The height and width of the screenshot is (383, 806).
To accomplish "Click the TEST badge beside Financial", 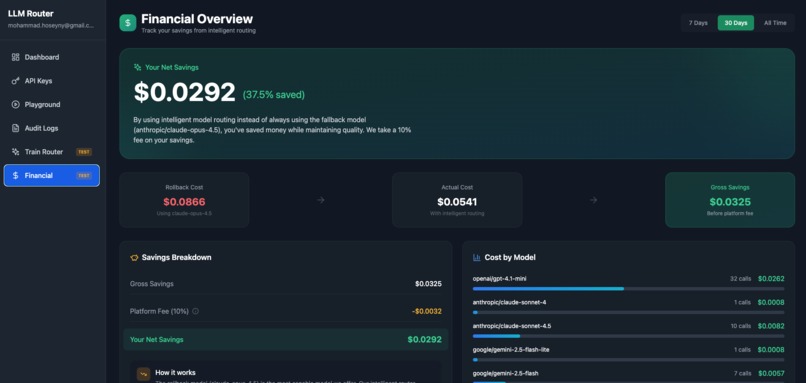I will (84, 175).
